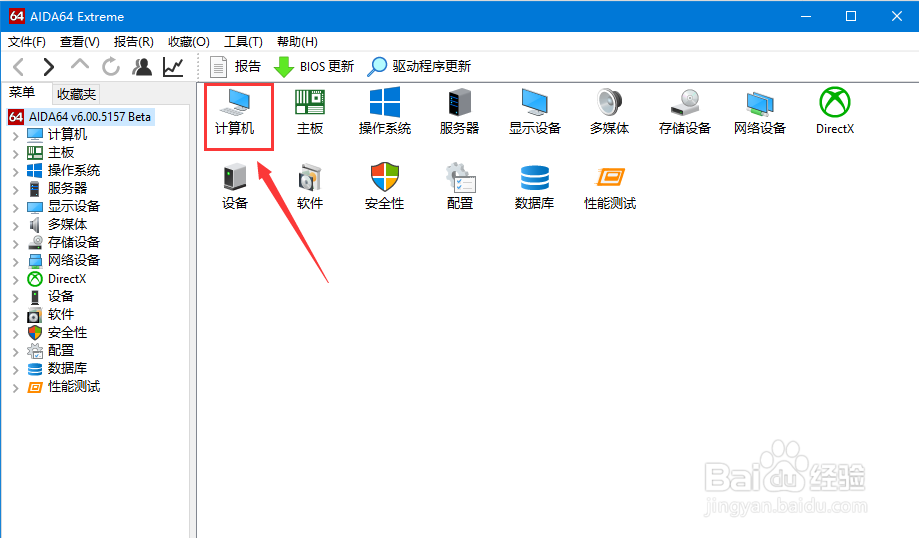Viewport: 919px width, 538px height.
Task: Click the user silhouette toolbar icon
Action: click(x=142, y=67)
